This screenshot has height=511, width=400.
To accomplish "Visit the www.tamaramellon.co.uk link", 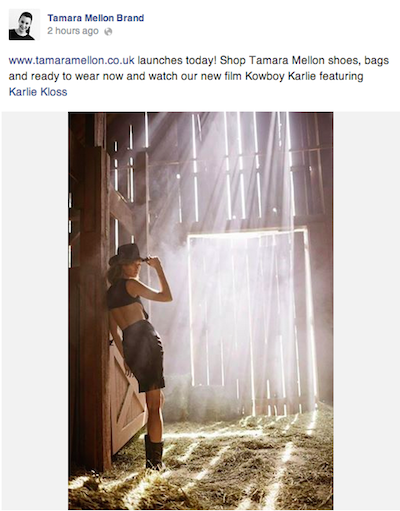I will click(72, 61).
